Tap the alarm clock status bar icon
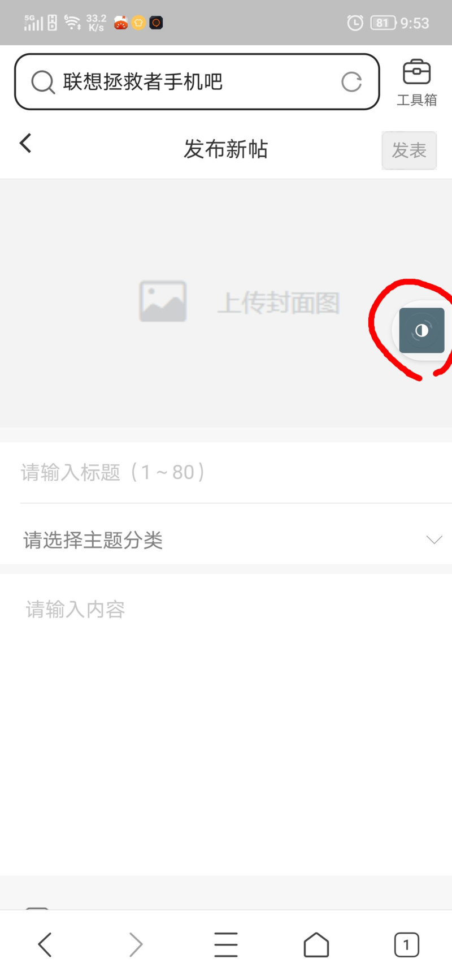This screenshot has width=452, height=980. point(355,23)
